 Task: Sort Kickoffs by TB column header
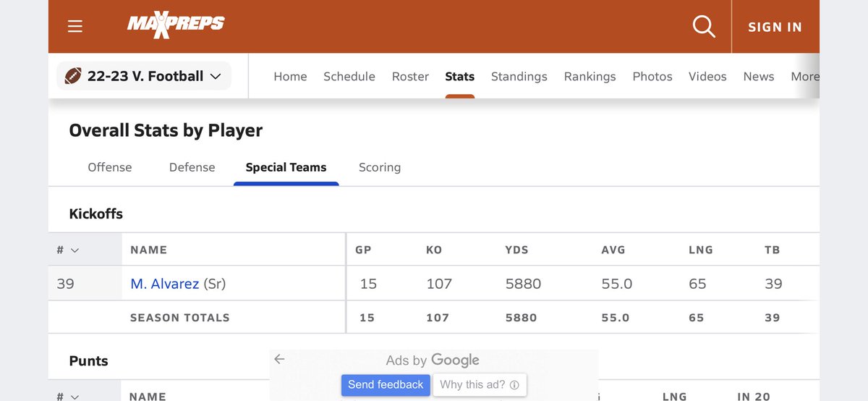point(773,250)
